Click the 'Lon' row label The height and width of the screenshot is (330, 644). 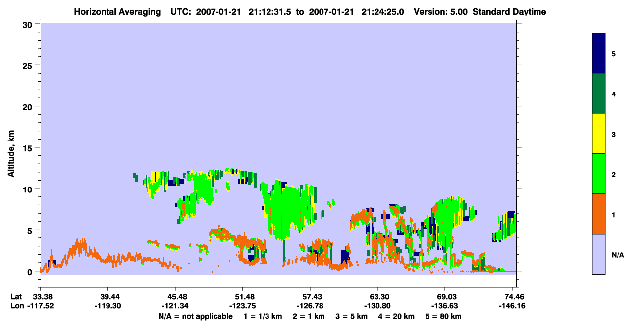[16, 306]
